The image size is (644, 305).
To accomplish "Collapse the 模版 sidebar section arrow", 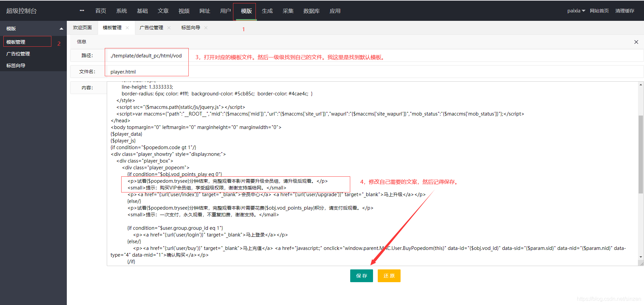I will 61,29.
